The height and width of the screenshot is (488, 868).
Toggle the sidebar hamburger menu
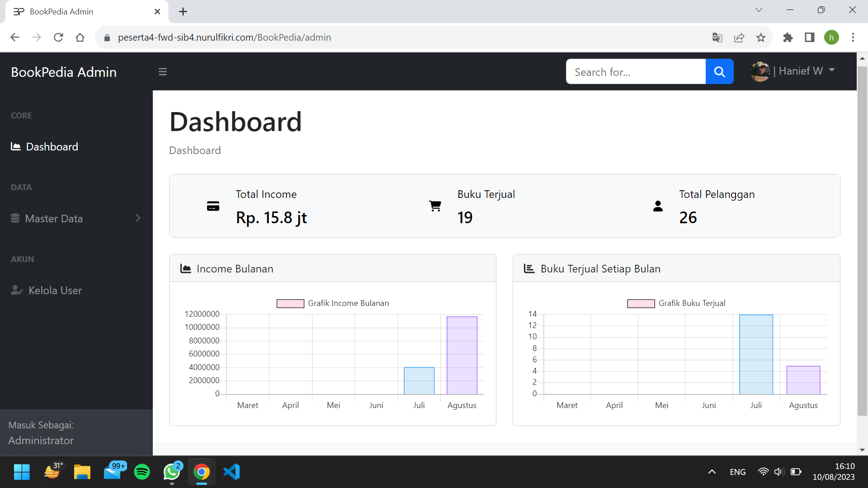[x=163, y=72]
